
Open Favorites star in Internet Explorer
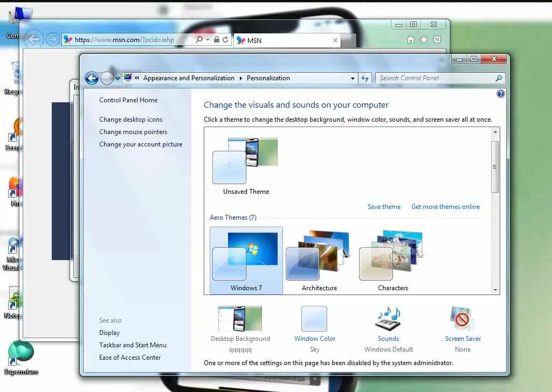(x=424, y=40)
